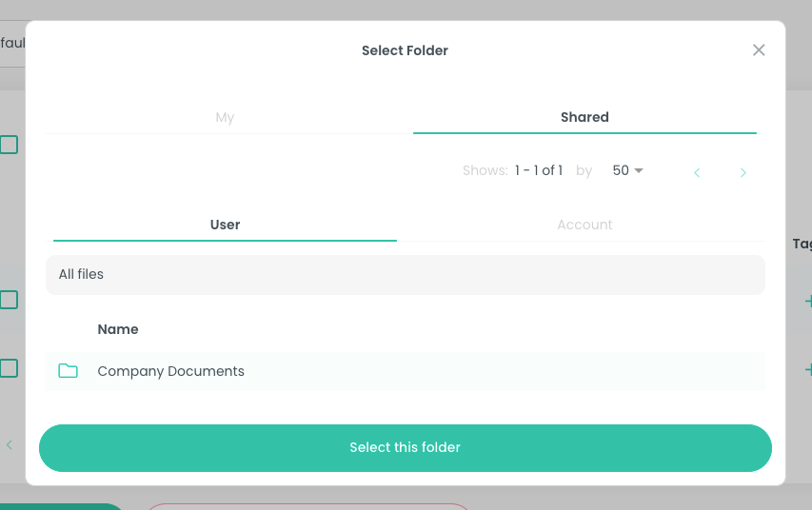This screenshot has height=510, width=812.
Task: Click the dropdown arrow next to 50
Action: (x=639, y=171)
